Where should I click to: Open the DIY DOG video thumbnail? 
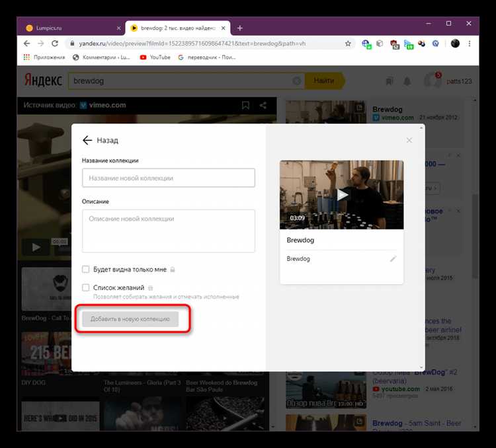coord(46,354)
